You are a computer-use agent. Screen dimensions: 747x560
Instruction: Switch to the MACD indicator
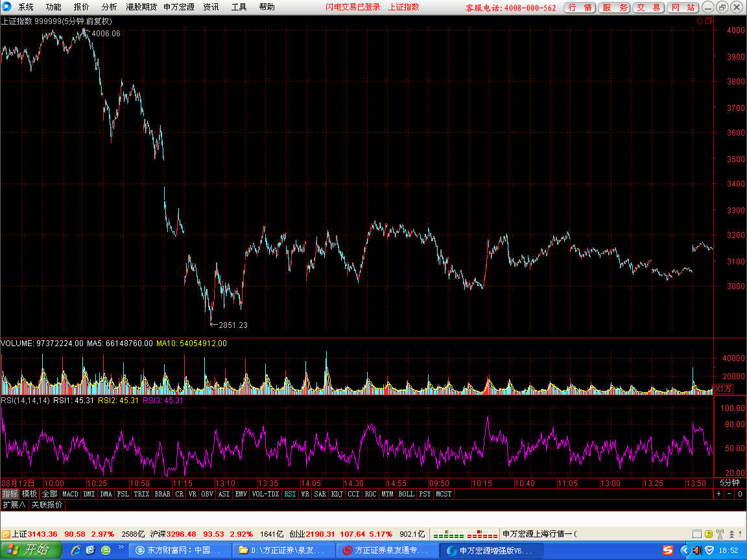pyautogui.click(x=70, y=494)
